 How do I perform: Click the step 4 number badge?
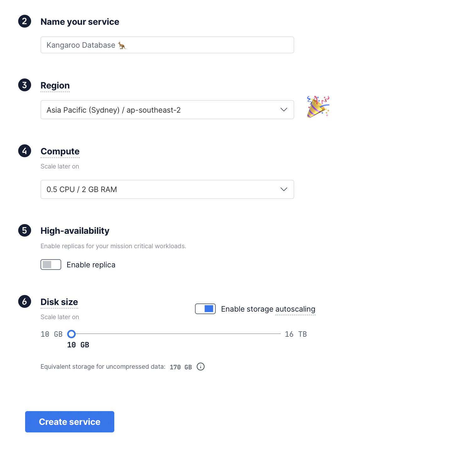pos(24,151)
